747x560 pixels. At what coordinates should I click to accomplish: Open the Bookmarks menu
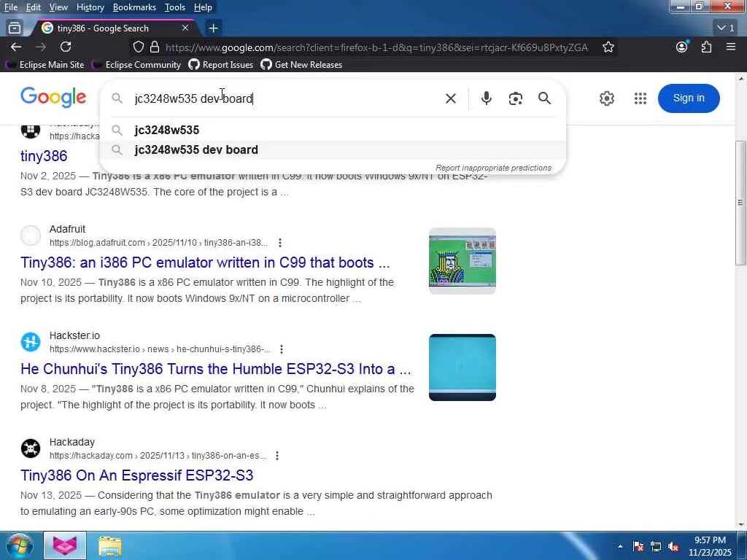[134, 7]
